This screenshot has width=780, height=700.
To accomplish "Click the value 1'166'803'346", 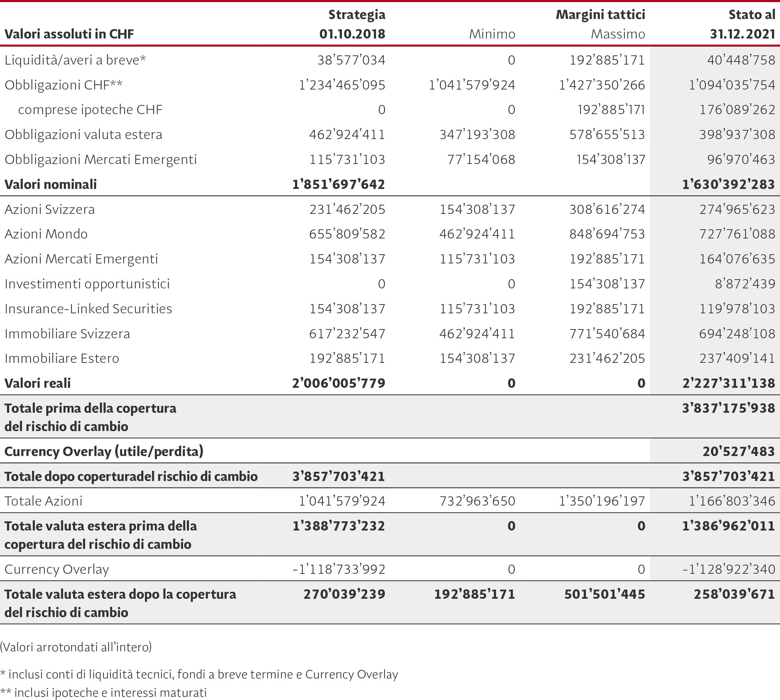I will tap(732, 501).
